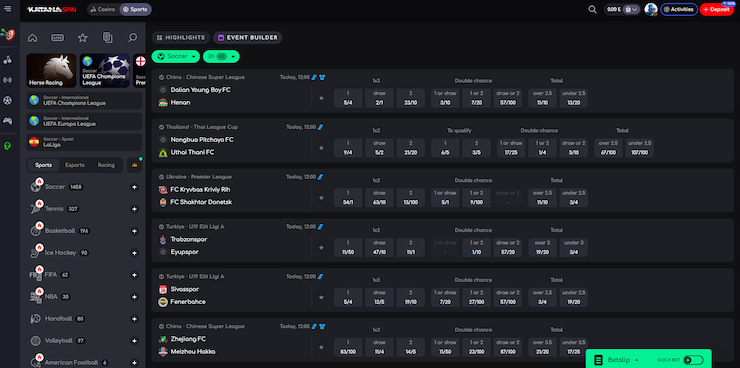Click the Volleyball icon in sports list
The width and height of the screenshot is (740, 368).
36,341
